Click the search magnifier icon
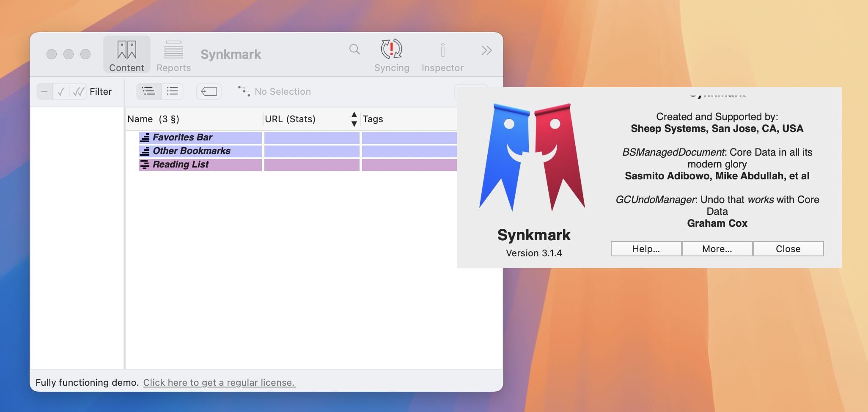The width and height of the screenshot is (868, 412). (x=354, y=49)
